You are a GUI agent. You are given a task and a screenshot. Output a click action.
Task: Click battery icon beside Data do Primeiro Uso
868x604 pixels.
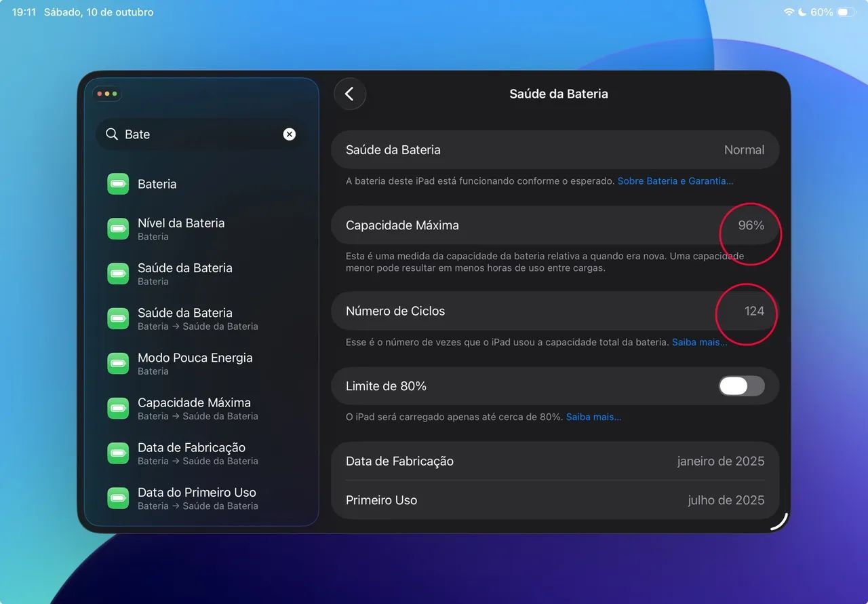coord(118,498)
